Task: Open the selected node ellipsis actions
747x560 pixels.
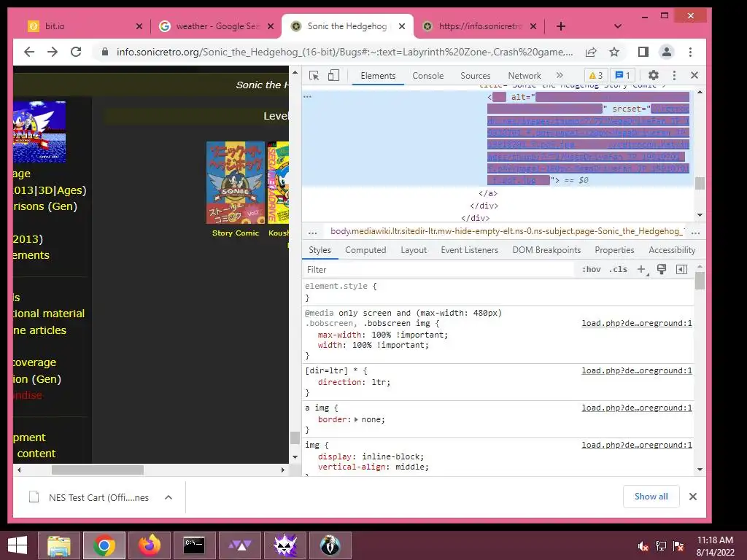Action: (x=307, y=97)
